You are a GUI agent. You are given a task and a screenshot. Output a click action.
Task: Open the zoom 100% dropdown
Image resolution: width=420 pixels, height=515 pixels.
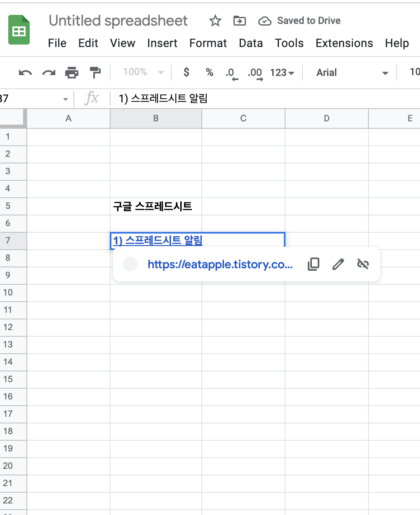click(143, 72)
